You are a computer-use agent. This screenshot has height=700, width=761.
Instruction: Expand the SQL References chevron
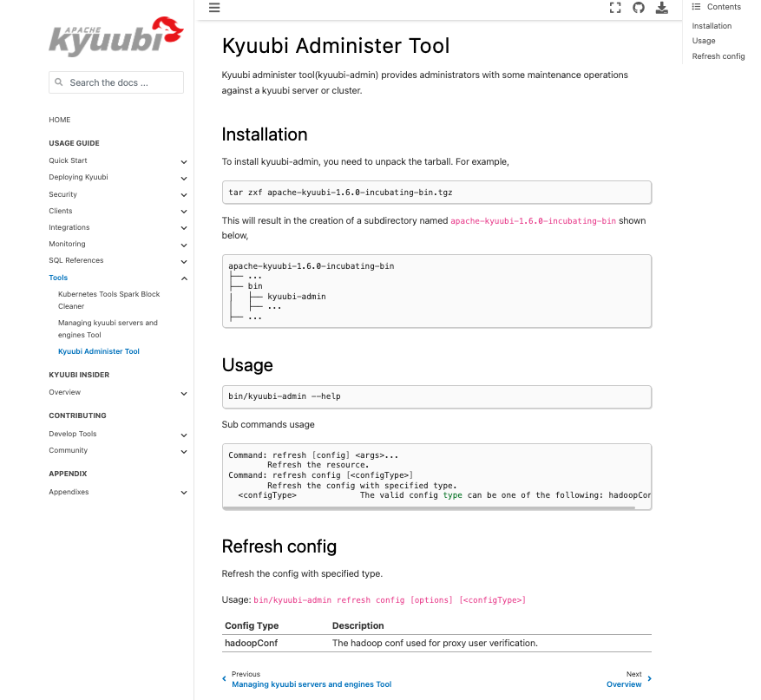(x=184, y=261)
